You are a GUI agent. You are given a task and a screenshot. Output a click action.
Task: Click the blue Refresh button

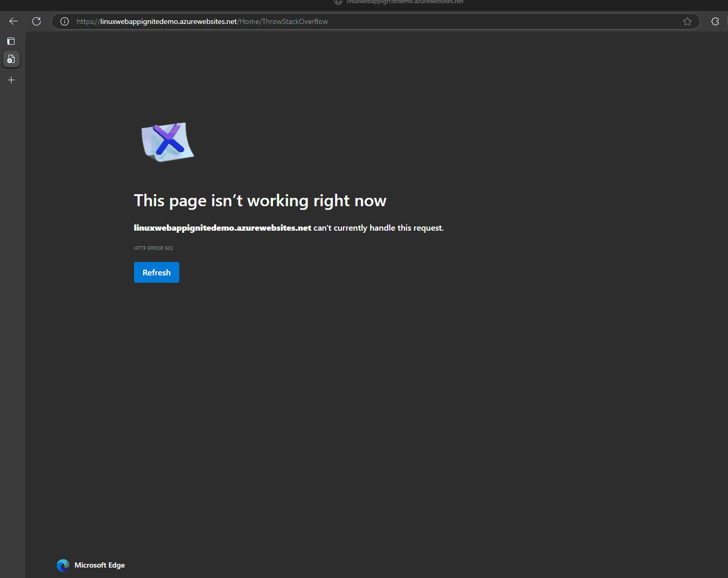point(156,272)
